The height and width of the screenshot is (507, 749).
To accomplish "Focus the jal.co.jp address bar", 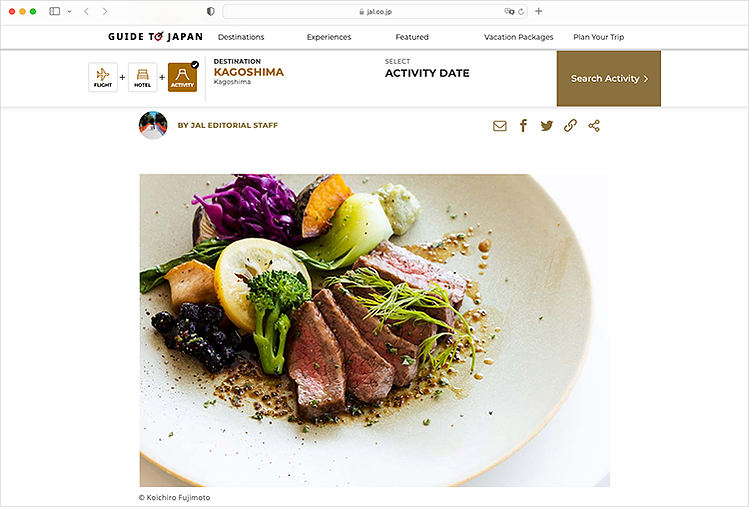I will pos(375,11).
